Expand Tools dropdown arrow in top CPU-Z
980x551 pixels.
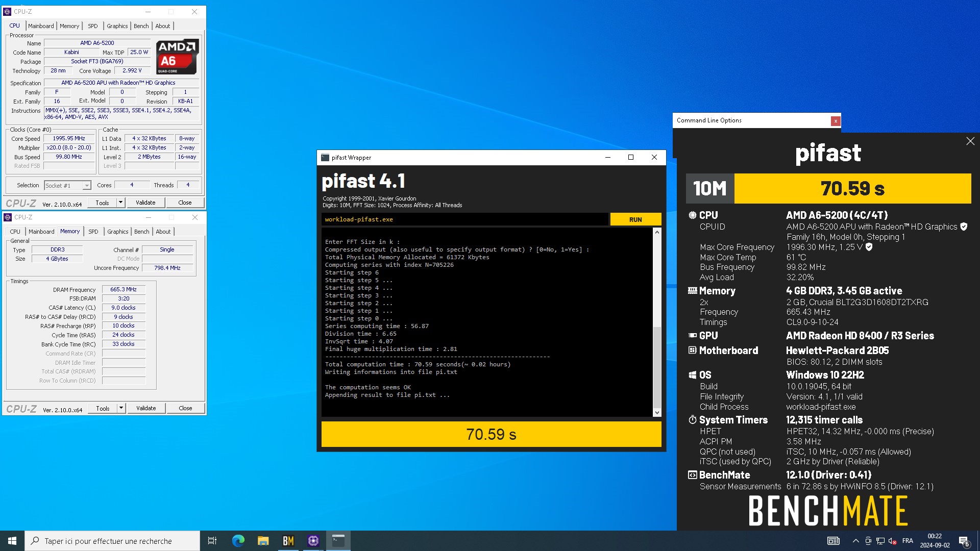(x=121, y=203)
